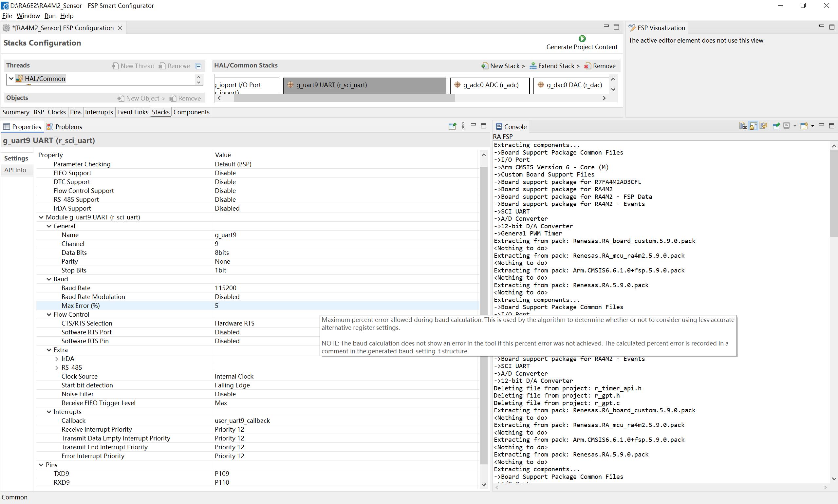Open the Display Selected Console icon
This screenshot has width=838, height=504.
[786, 126]
